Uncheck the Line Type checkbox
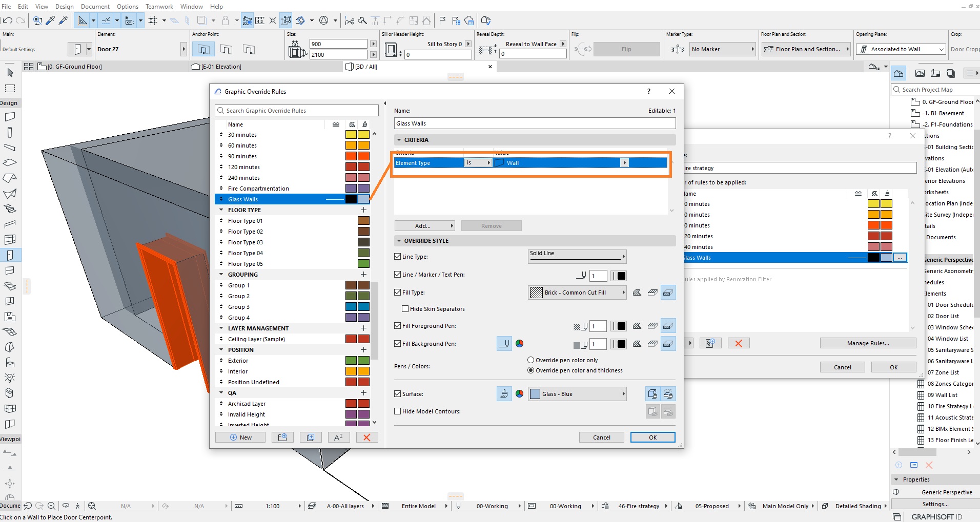Screen dimensions: 980x522 tap(398, 256)
